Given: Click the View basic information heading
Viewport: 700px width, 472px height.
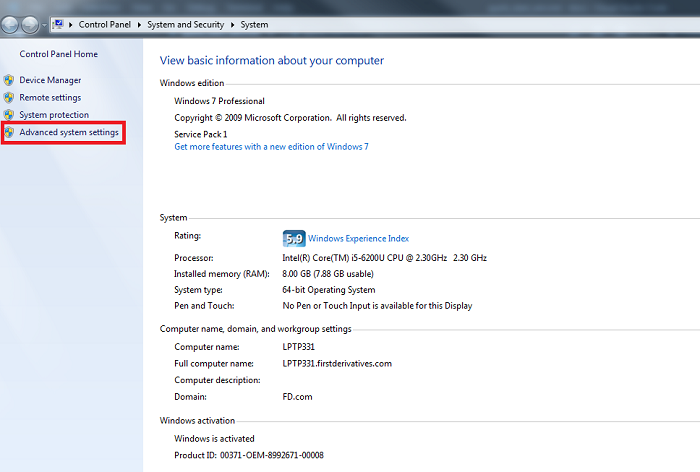Looking at the screenshot, I should pos(272,60).
